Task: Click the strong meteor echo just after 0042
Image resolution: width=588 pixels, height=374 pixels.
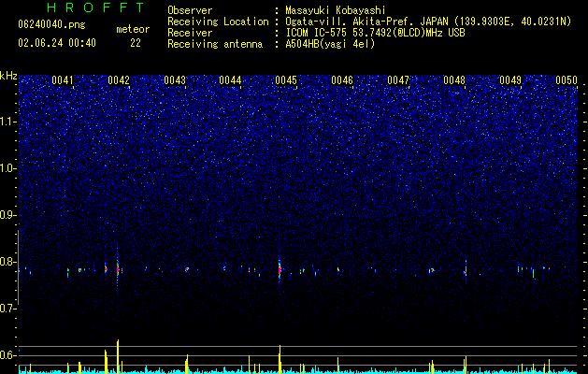Action: (118, 268)
